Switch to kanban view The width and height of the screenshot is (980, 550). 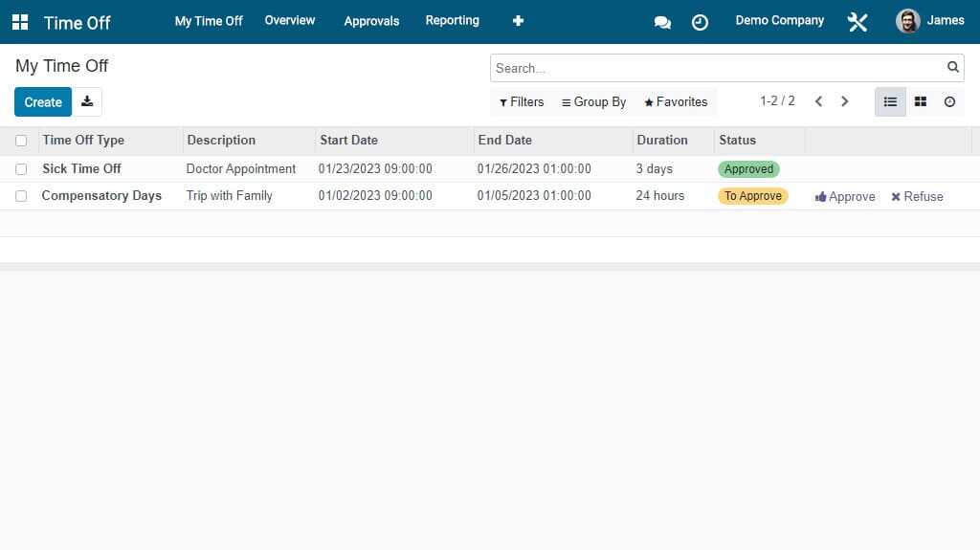(x=920, y=101)
